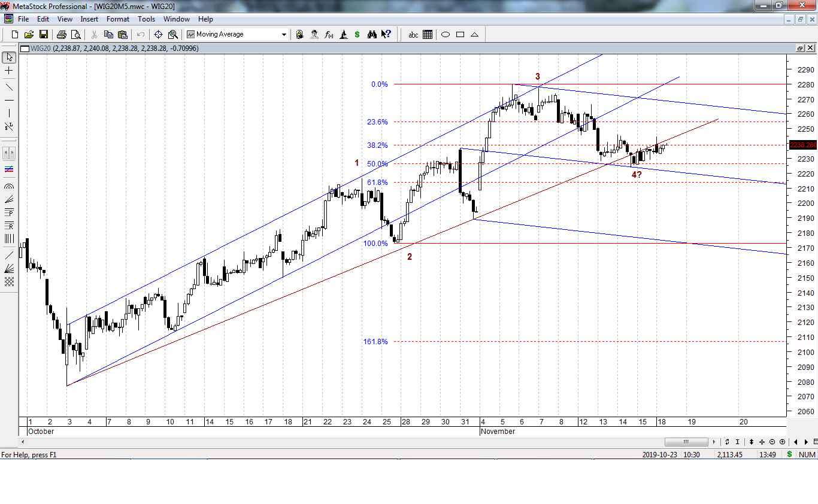
Task: Select the plus crosshair tool in sidebar
Action: click(9, 71)
